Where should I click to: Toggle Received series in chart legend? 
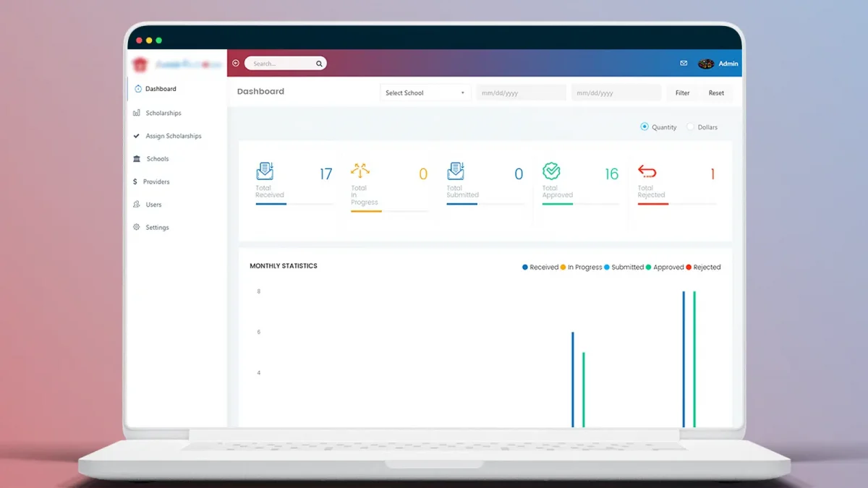point(540,267)
